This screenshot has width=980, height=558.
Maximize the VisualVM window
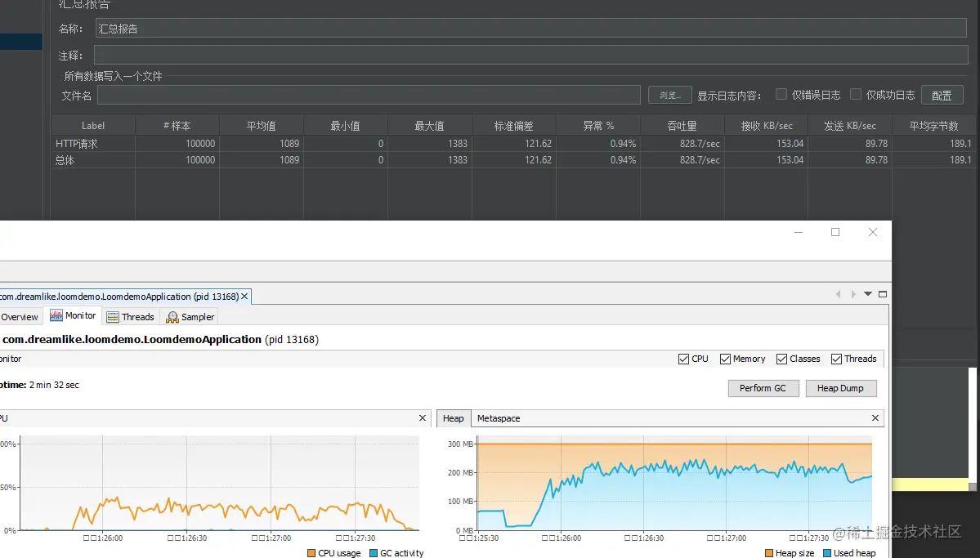pyautogui.click(x=835, y=232)
